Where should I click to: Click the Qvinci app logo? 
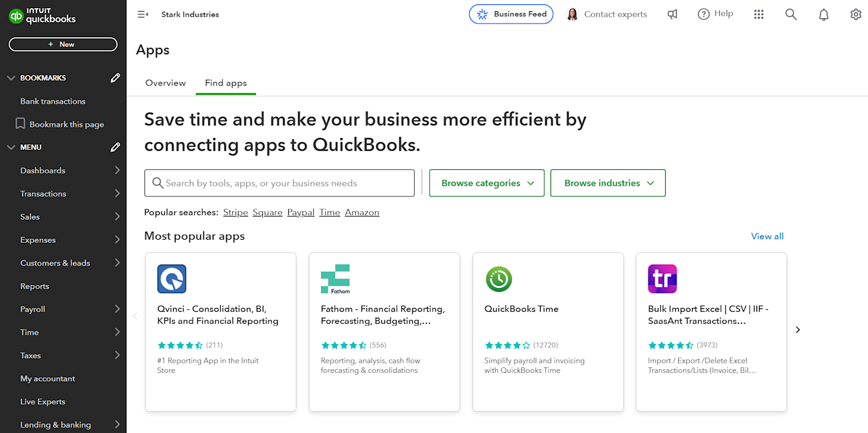coord(172,279)
